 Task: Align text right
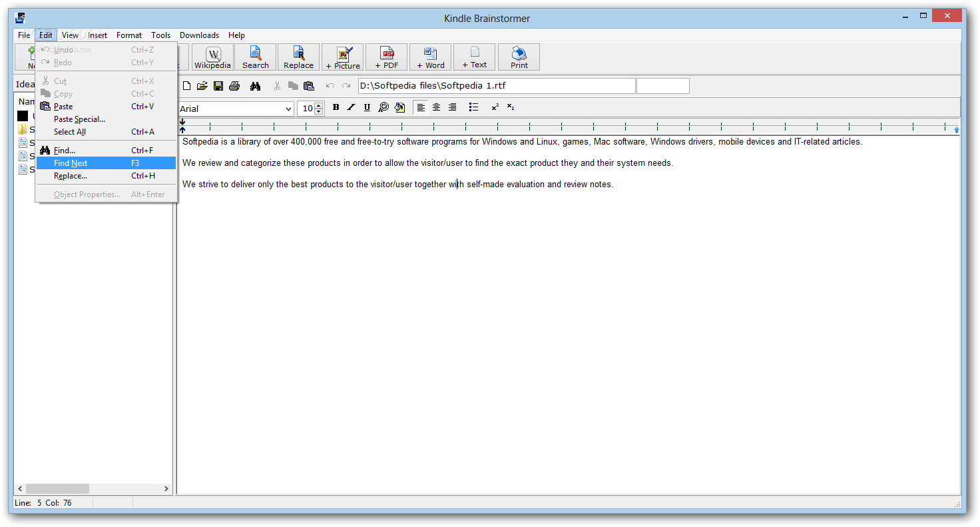(452, 107)
